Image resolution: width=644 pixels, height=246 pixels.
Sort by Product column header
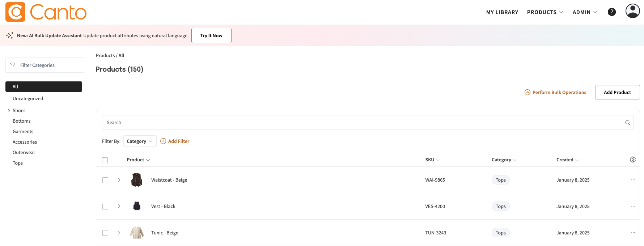[x=138, y=160]
